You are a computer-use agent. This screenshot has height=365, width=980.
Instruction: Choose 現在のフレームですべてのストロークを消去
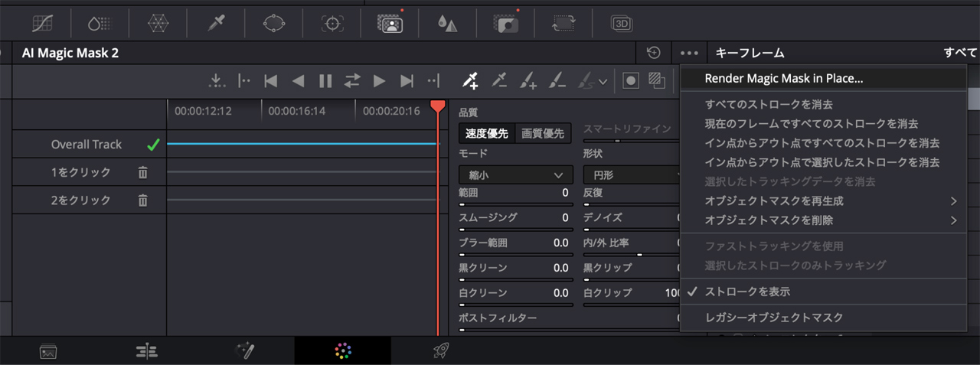pos(823,123)
